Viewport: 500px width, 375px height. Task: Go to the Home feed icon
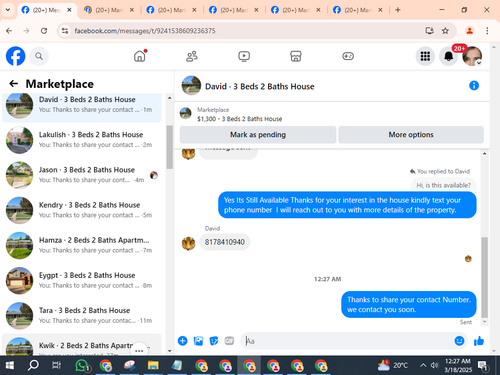pos(140,56)
